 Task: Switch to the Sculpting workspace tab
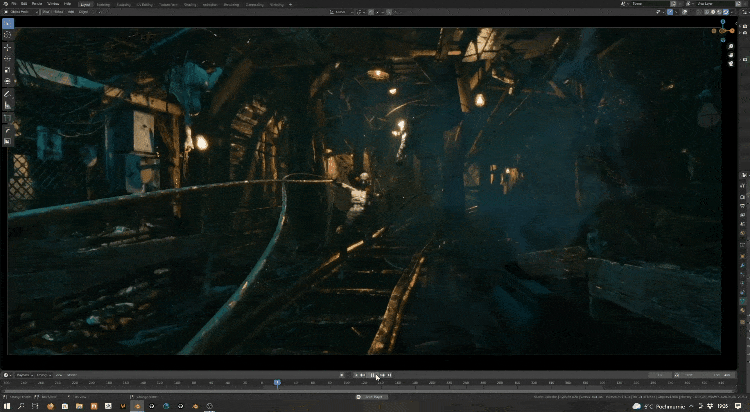pos(123,4)
